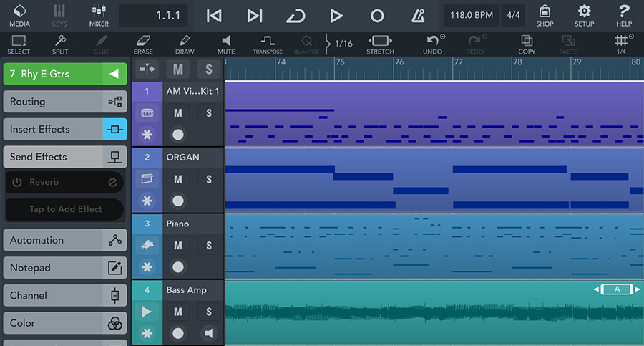Open the Color section

pos(64,323)
